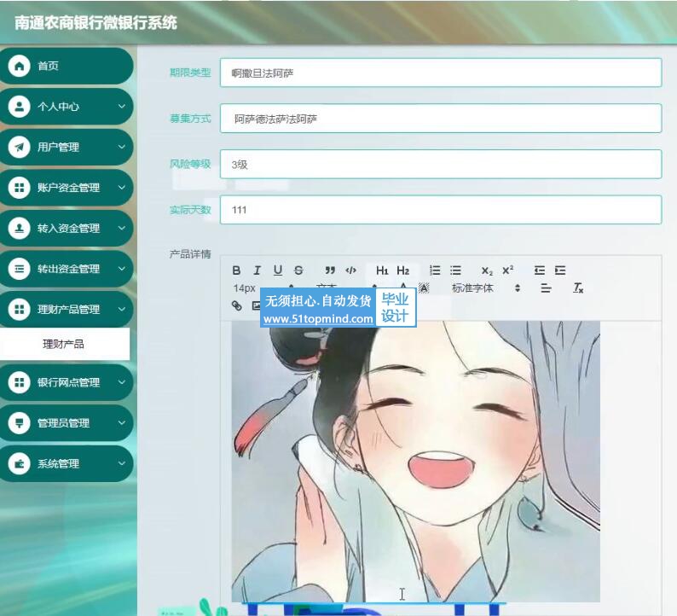Open the 个人中心 menu label
Image resolution: width=677 pixels, height=616 pixels.
58,107
